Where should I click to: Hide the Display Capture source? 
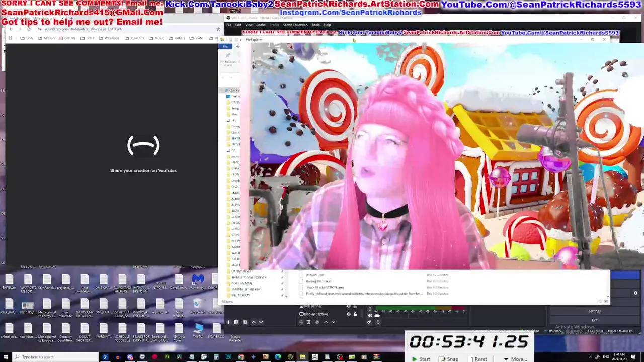click(x=349, y=314)
